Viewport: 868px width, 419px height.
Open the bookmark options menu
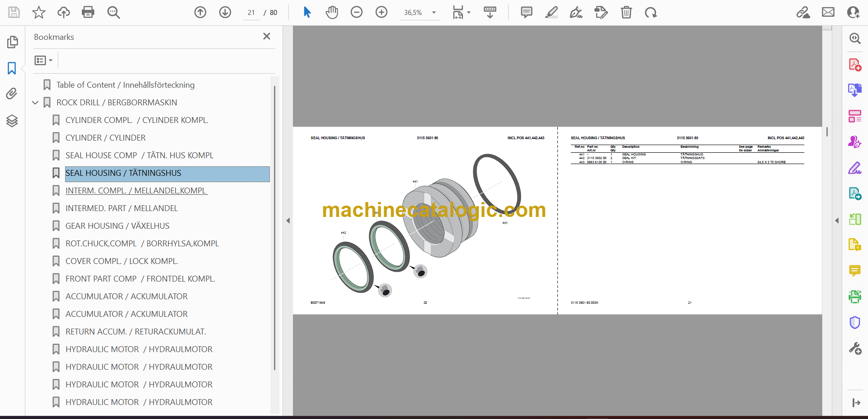[43, 60]
